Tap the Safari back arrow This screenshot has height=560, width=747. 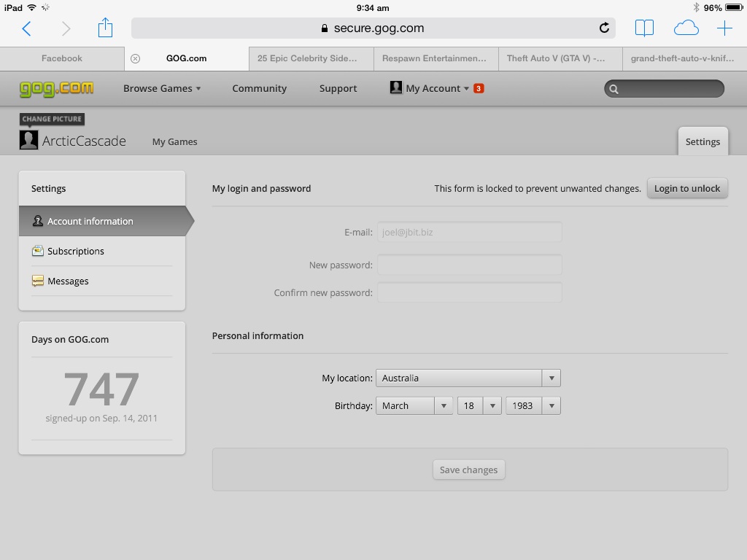pos(27,28)
